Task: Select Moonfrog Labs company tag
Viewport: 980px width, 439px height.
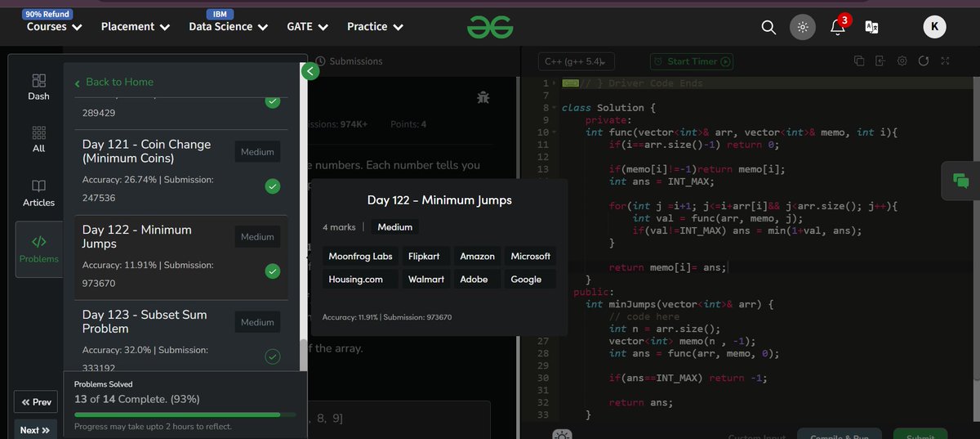Action: tap(360, 256)
